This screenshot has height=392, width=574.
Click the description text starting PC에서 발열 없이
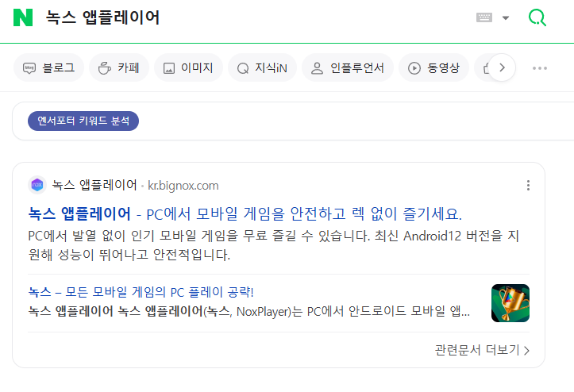coord(273,245)
